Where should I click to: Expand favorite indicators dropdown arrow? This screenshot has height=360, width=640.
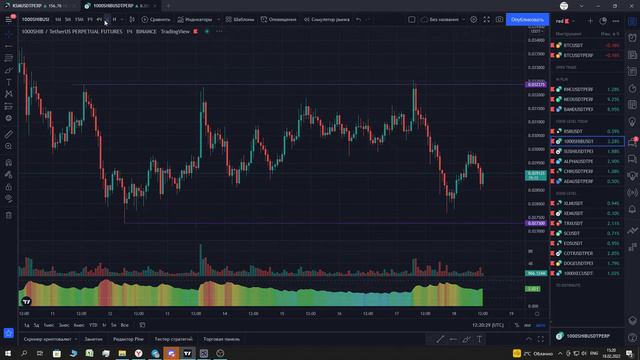(218, 20)
